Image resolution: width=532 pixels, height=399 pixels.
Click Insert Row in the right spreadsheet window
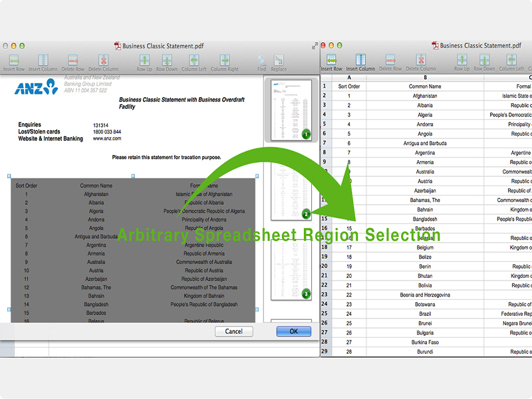tap(331, 63)
